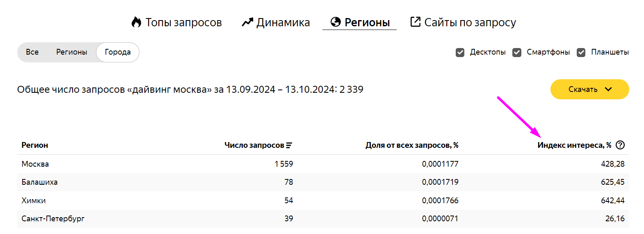Switch filter to Регионы segment

pyautogui.click(x=72, y=52)
